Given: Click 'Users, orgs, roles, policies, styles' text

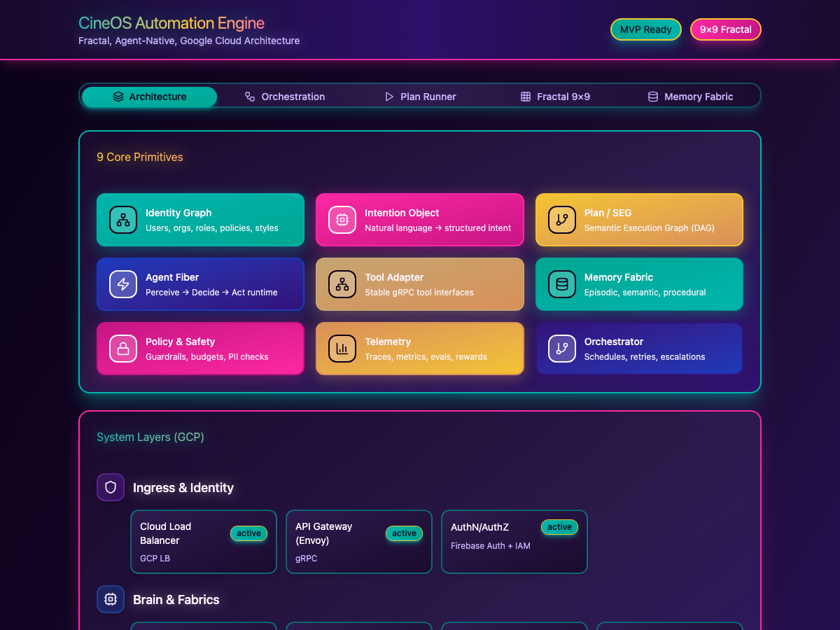Looking at the screenshot, I should [x=212, y=227].
